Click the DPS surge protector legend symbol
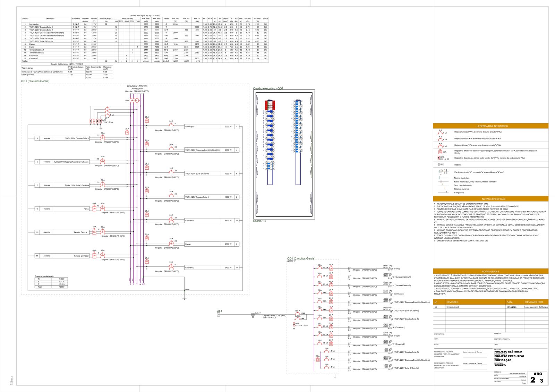The height and width of the screenshot is (392, 555). point(439,158)
